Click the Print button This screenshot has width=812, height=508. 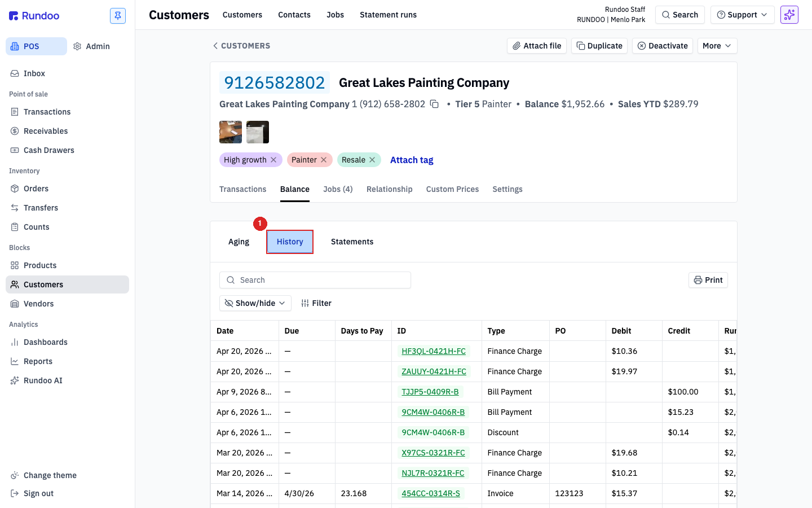click(x=708, y=280)
